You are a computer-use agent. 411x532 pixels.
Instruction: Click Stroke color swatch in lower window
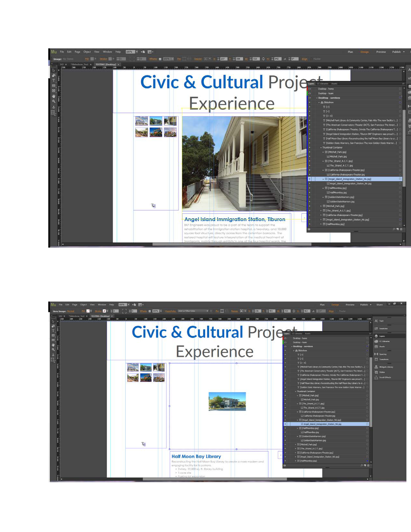tap(104, 311)
